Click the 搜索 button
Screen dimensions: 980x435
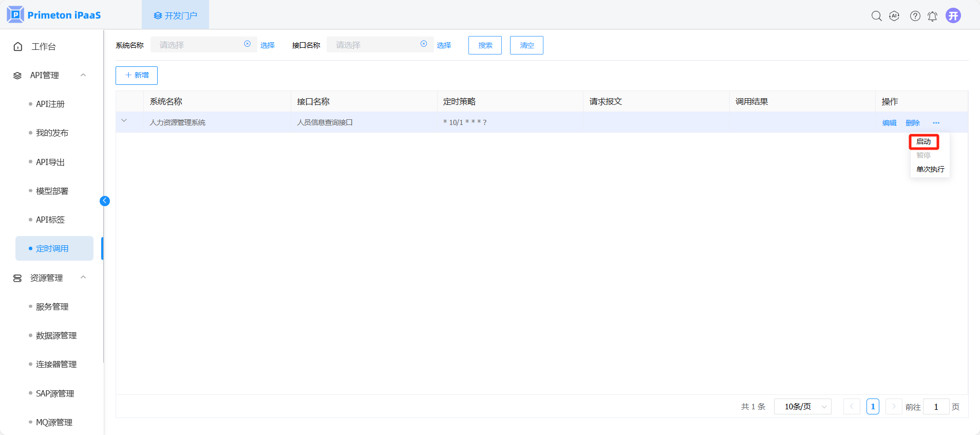[x=485, y=45]
